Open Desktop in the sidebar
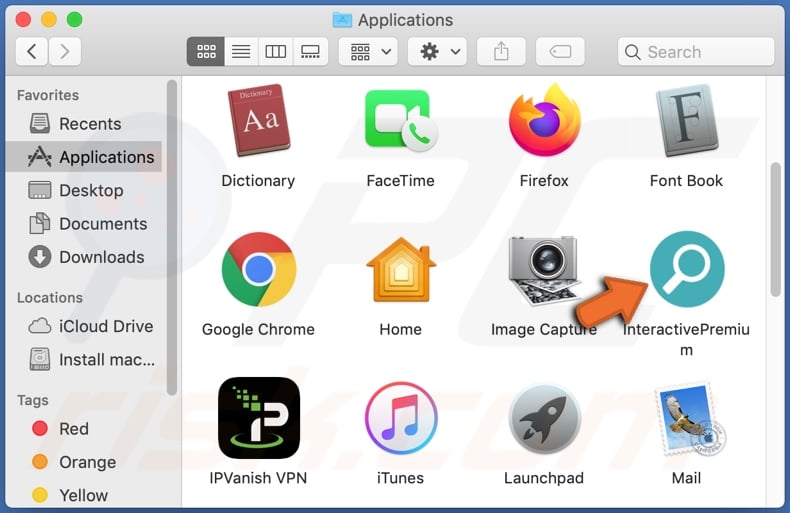The image size is (790, 513). 84,190
